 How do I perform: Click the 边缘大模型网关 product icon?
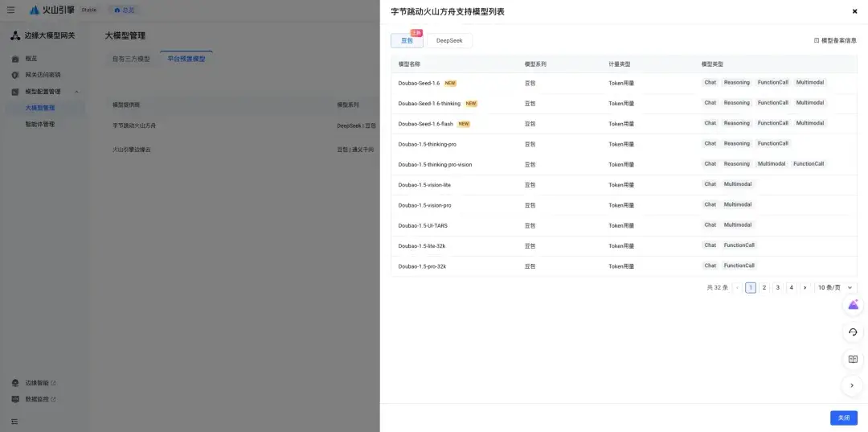pos(15,35)
